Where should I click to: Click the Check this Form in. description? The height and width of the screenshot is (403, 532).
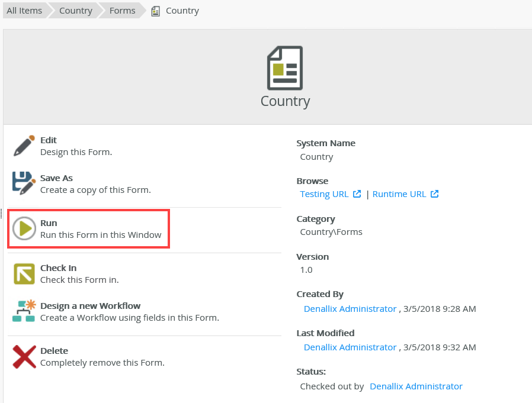click(79, 280)
